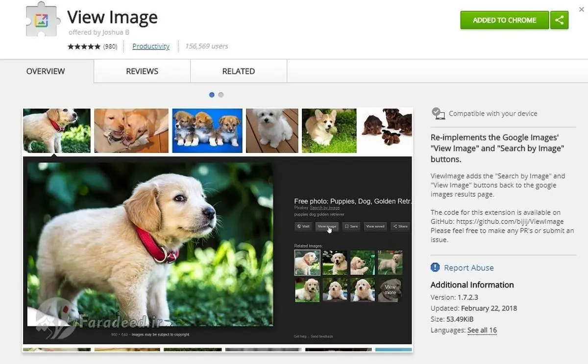Click the View more related images tile
Screen dimensions: 588x364
(390, 290)
